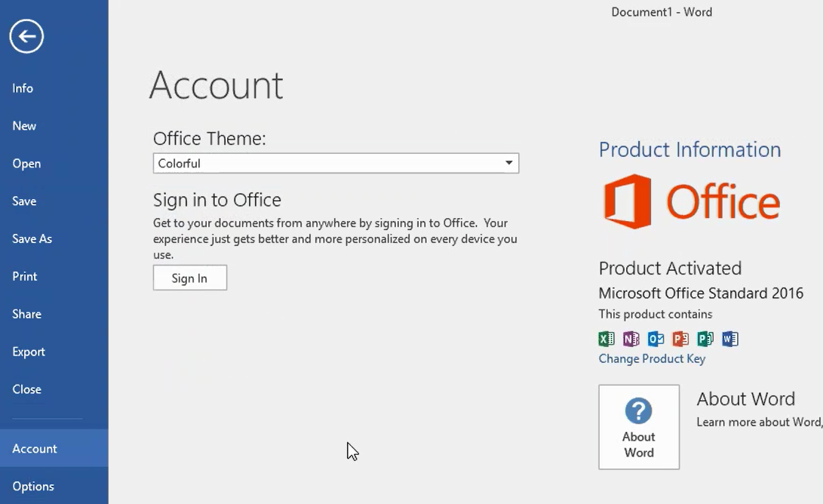Click the orange Office logo

click(691, 201)
